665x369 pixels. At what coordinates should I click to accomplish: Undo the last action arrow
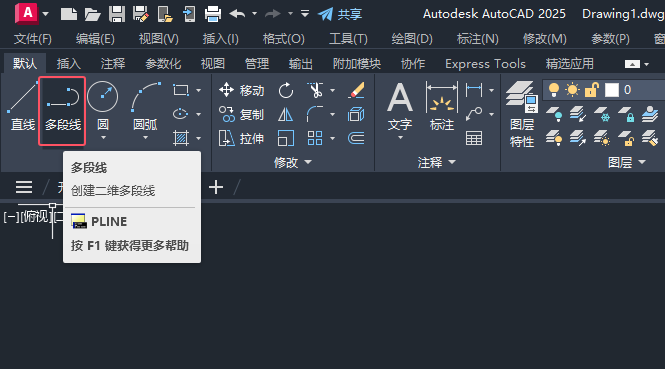pyautogui.click(x=238, y=14)
